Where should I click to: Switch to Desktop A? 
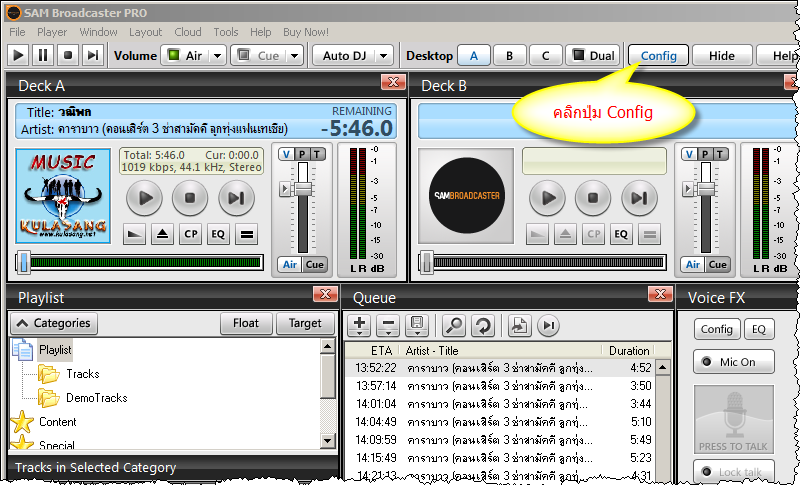click(474, 55)
